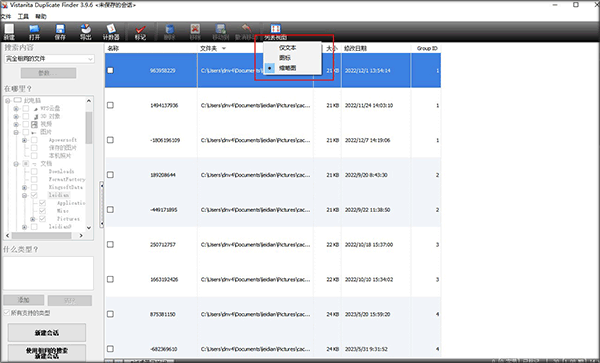The image size is (600, 363).
Task: Click the 标记 red checkmark icon
Action: pos(140,29)
